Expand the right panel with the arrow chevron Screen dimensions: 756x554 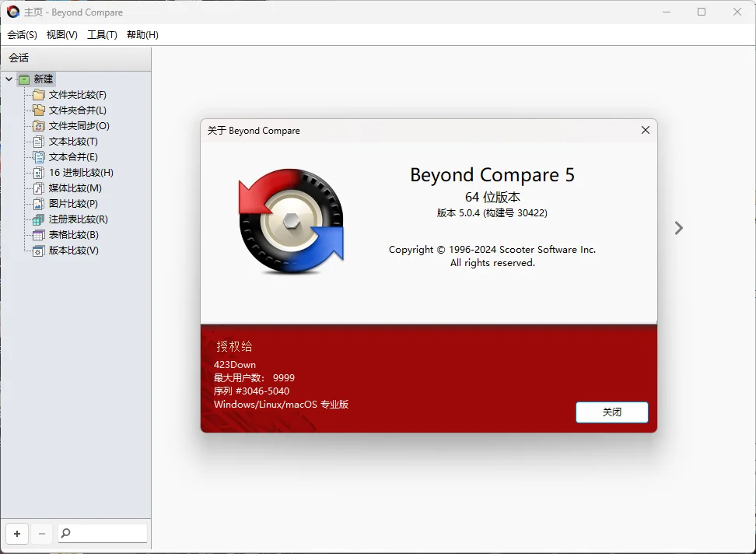tap(679, 228)
